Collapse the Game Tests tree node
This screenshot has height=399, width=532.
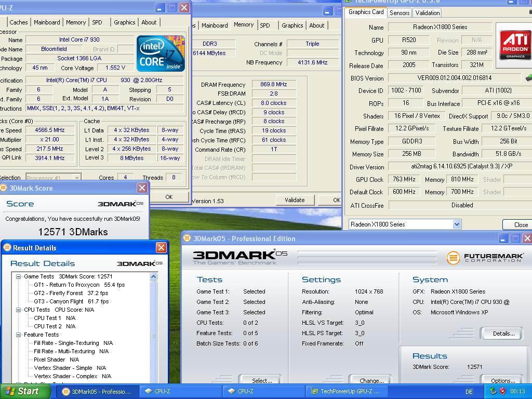click(x=18, y=276)
